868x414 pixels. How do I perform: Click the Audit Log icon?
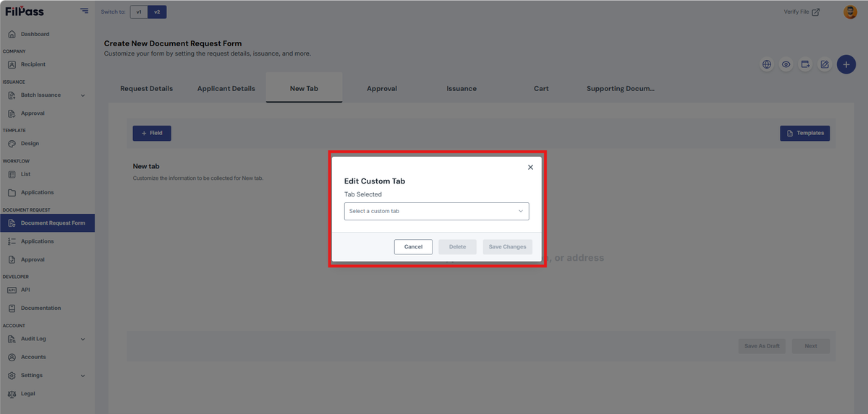click(x=12, y=339)
